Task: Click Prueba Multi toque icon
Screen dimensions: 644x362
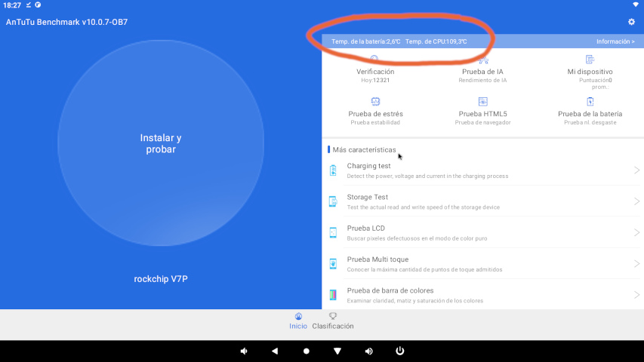Action: tap(333, 263)
